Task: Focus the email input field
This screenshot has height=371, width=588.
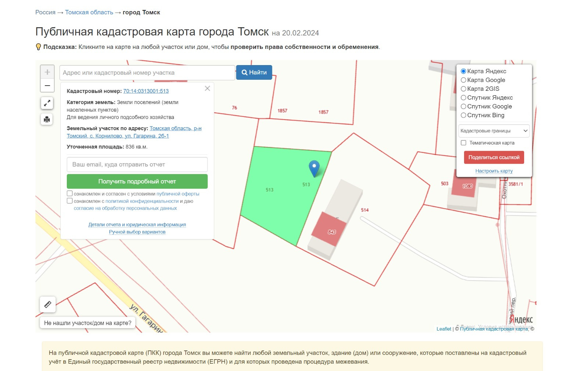Action: [x=137, y=165]
